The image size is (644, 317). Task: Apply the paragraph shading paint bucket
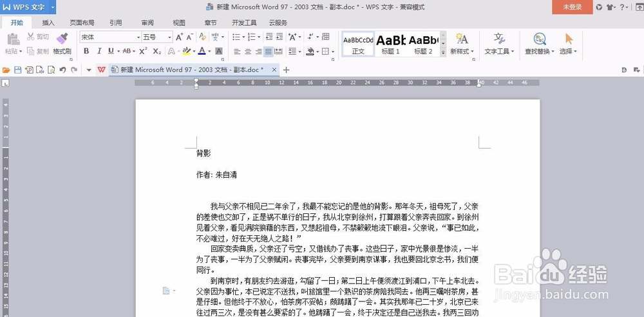pos(310,52)
